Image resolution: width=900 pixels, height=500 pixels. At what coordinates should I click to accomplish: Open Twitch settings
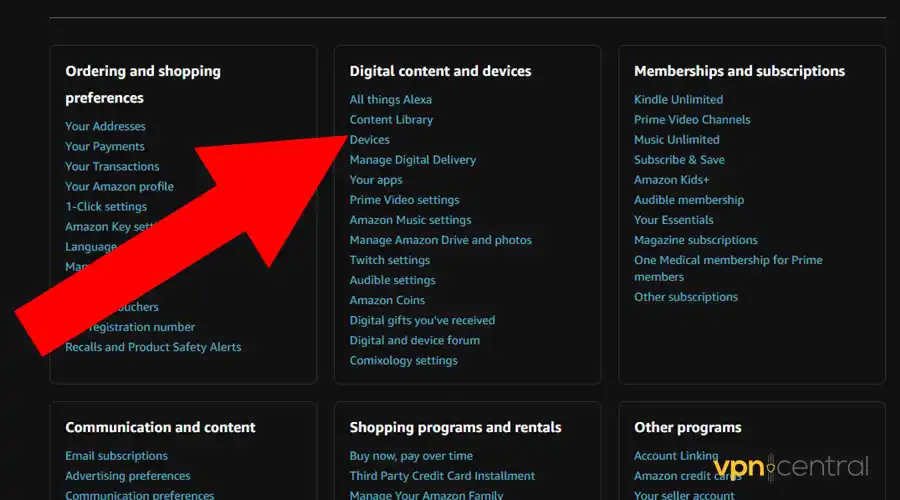pos(389,260)
